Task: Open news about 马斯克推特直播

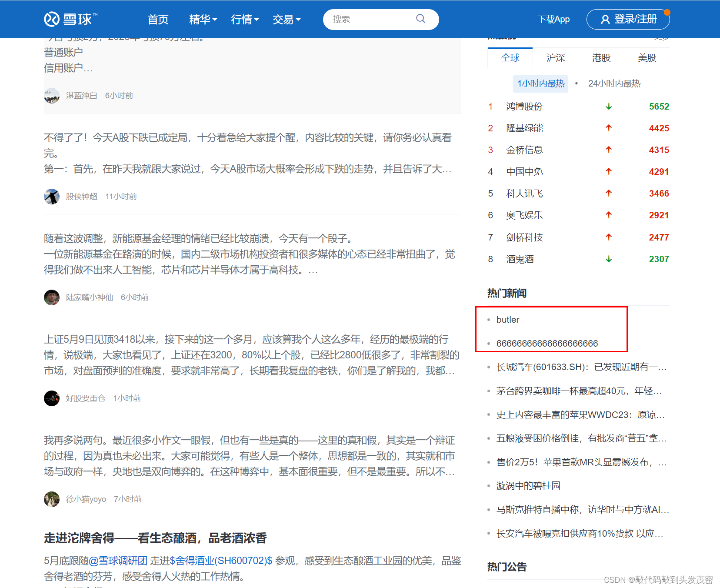Action: pyautogui.click(x=583, y=510)
